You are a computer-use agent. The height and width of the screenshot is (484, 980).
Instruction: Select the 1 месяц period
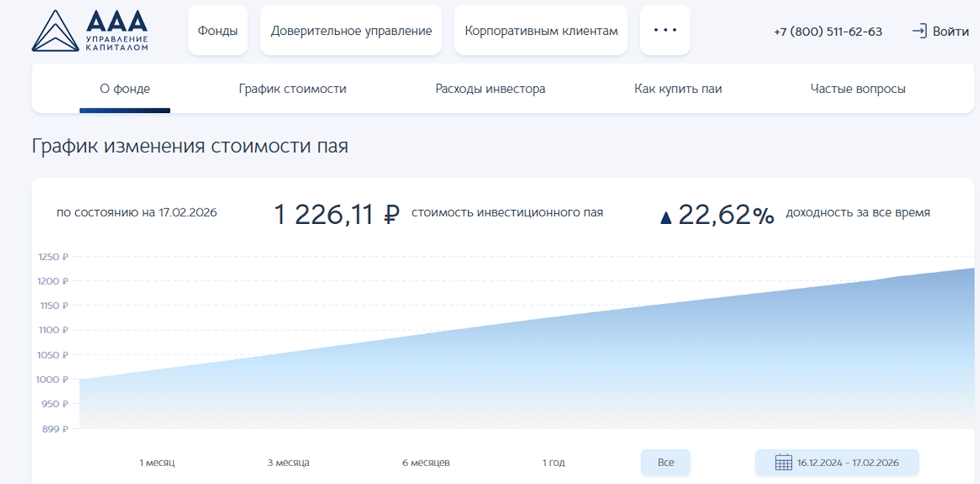157,463
